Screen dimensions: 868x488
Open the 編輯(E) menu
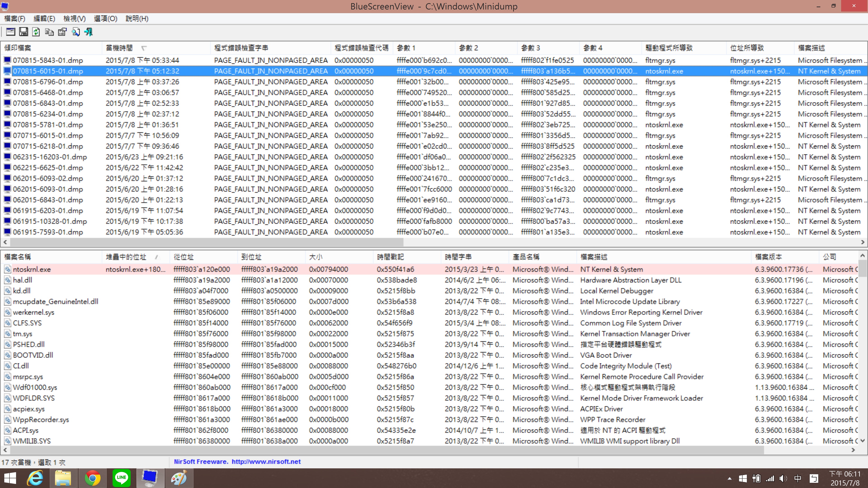click(44, 19)
